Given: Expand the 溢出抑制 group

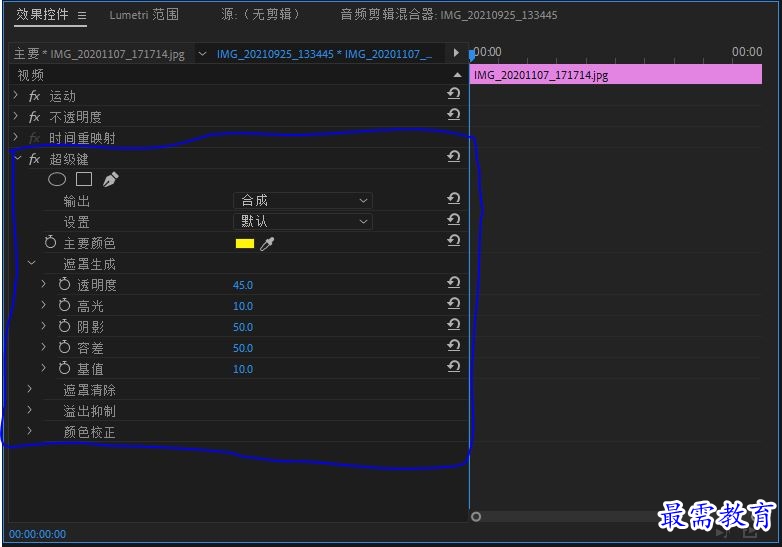Looking at the screenshot, I should click(x=29, y=410).
